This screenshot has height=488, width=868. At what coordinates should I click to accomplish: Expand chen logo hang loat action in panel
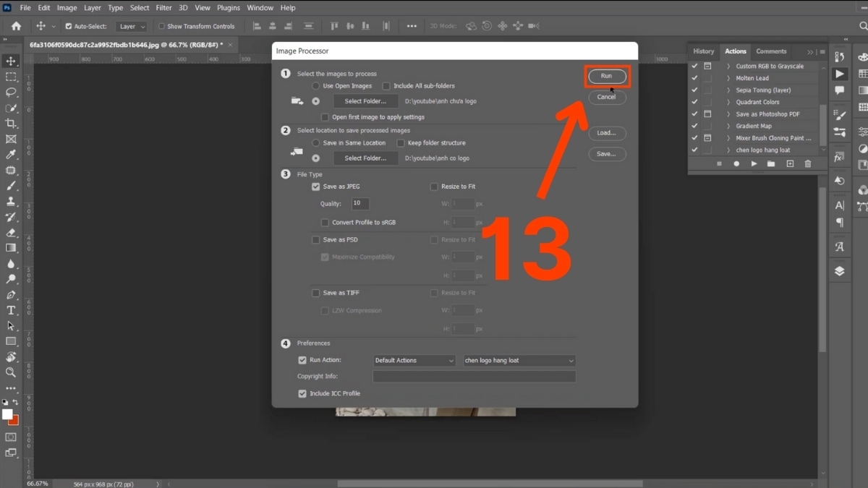728,150
